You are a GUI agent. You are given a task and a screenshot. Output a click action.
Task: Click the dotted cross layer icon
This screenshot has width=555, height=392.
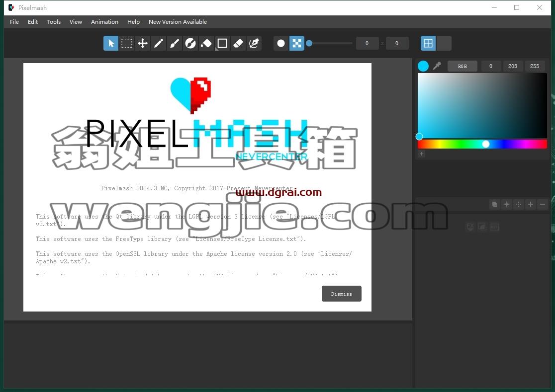tap(519, 204)
